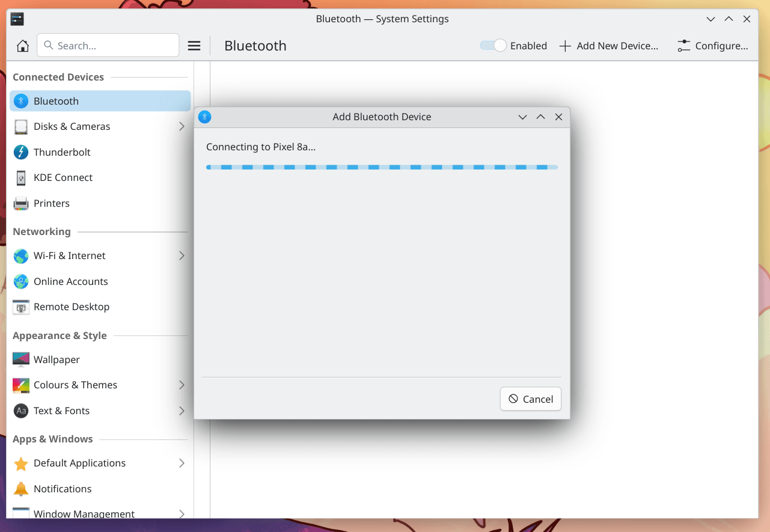Click the home icon in the toolbar
This screenshot has height=532, width=770.
[x=22, y=45]
